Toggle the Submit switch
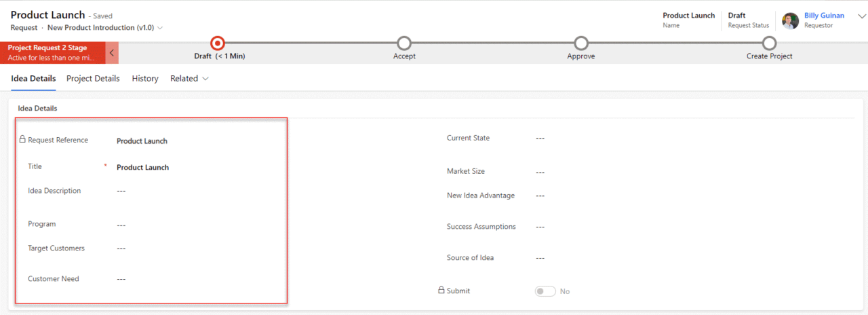 545,291
